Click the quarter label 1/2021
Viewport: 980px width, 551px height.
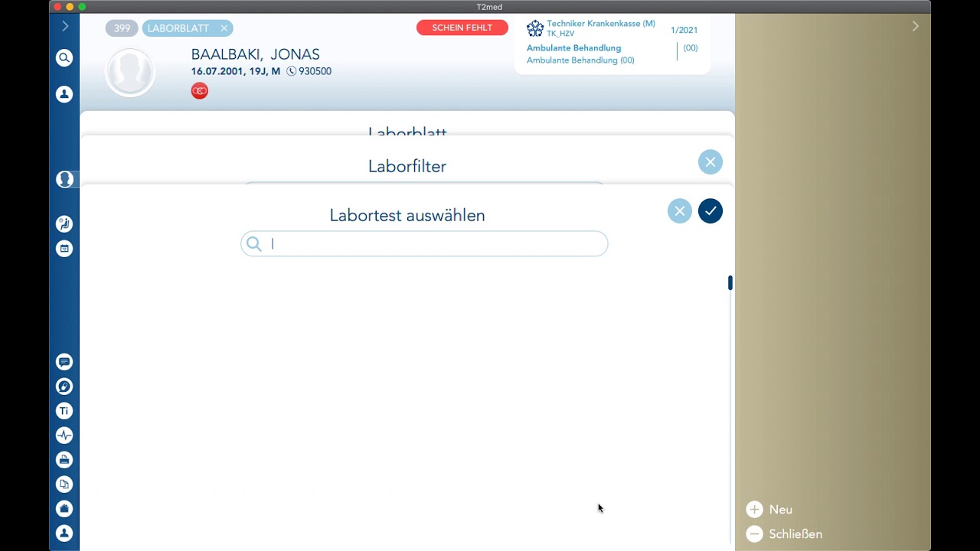point(684,31)
